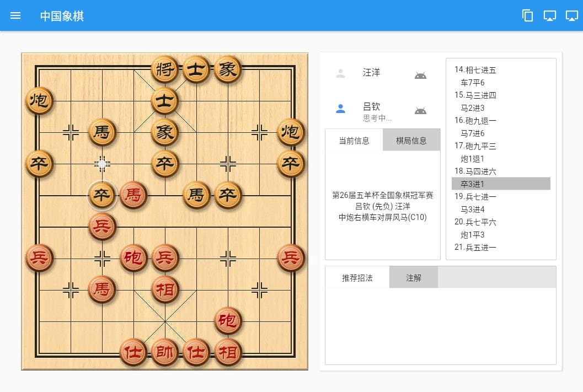Click the player name 吕钦
The height and width of the screenshot is (392, 583).
coord(371,106)
